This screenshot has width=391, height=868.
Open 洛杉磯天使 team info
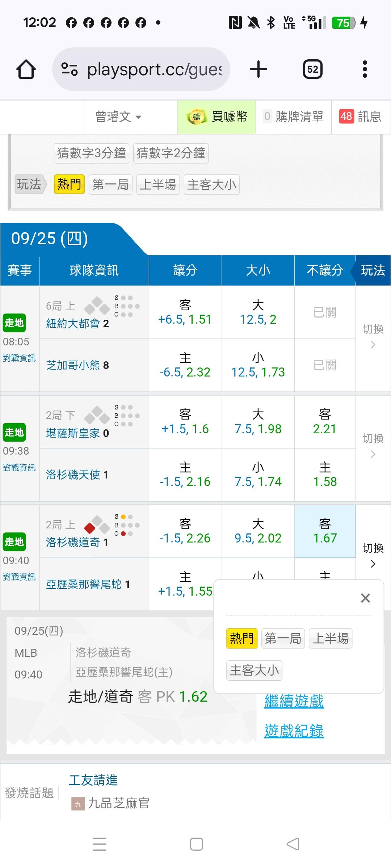point(73,475)
